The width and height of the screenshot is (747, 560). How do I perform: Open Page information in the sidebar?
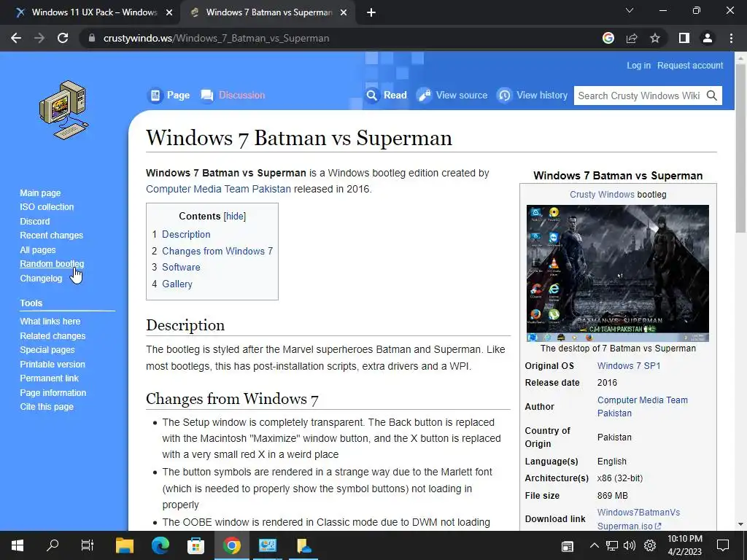click(53, 393)
